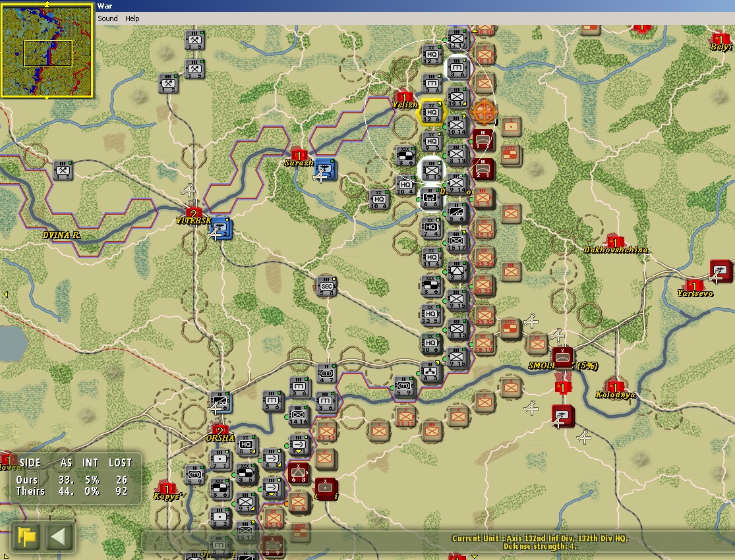735x560 pixels.
Task: Click the orange crosshair target marker
Action: [483, 111]
